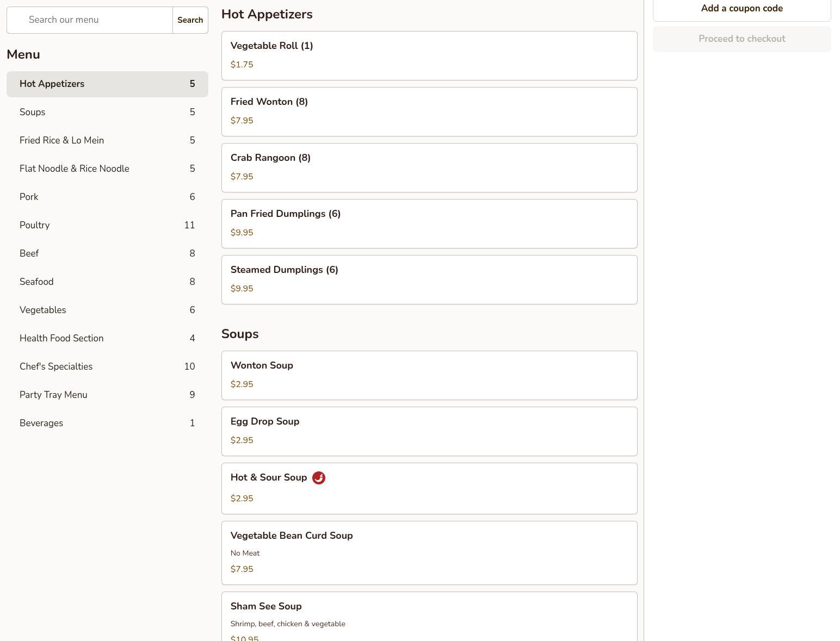Open the Vegetable Bean Curd Soup item

click(x=429, y=552)
